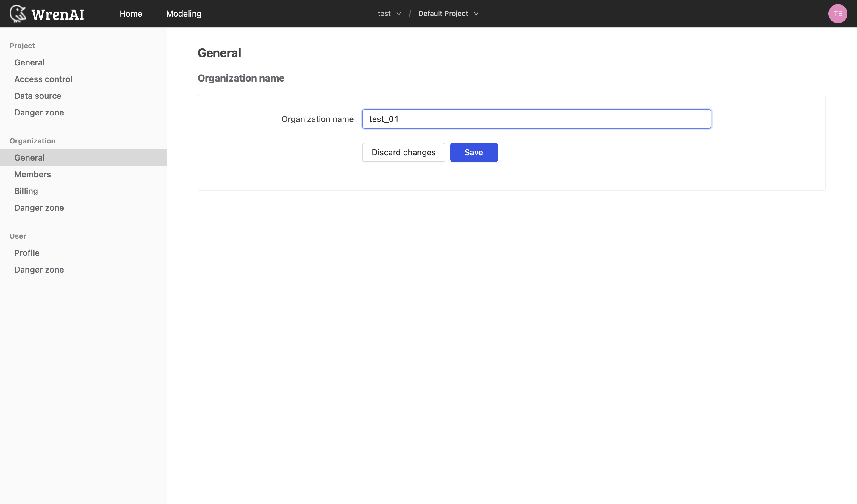Click Danger zone under Organization
This screenshot has height=504, width=857.
(39, 208)
